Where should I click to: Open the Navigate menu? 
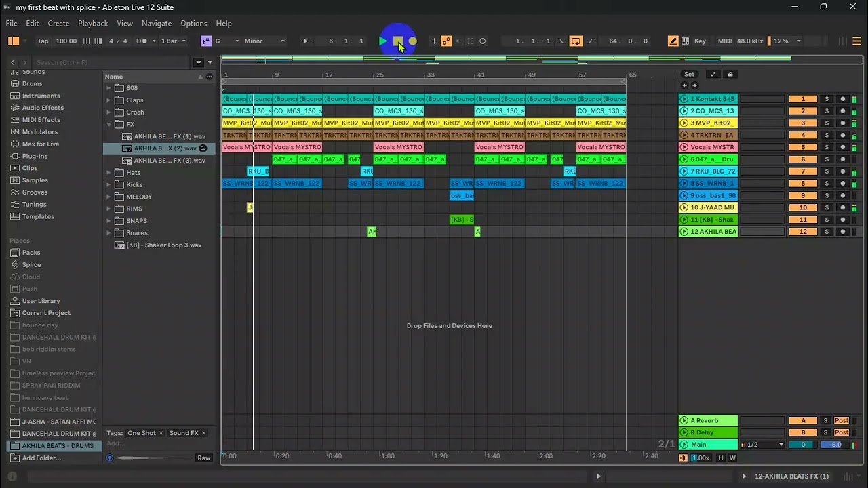pos(157,23)
